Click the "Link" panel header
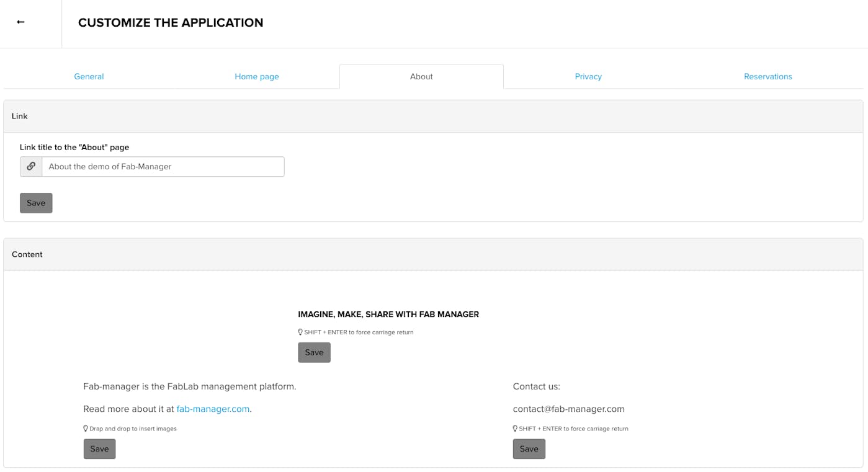The height and width of the screenshot is (472, 868). click(x=433, y=116)
